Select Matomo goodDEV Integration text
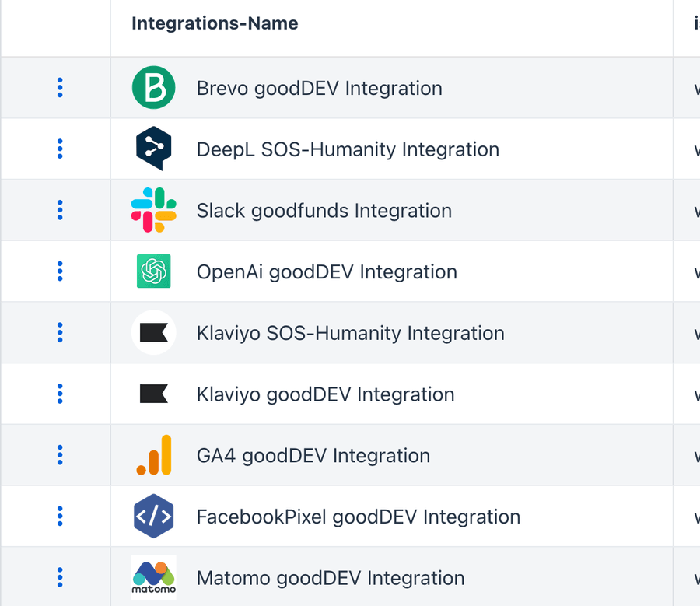The image size is (700, 606). point(331,577)
